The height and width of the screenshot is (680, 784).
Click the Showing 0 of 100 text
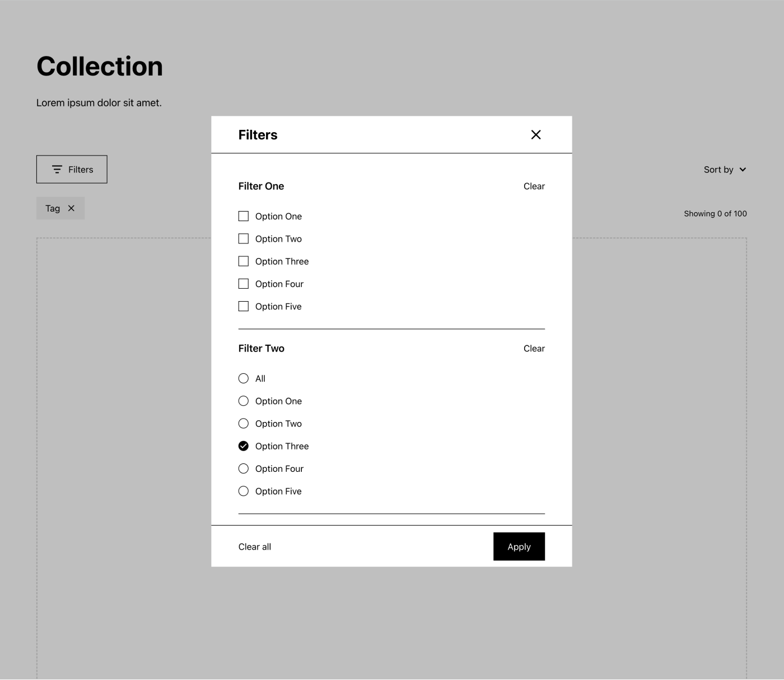tap(715, 214)
